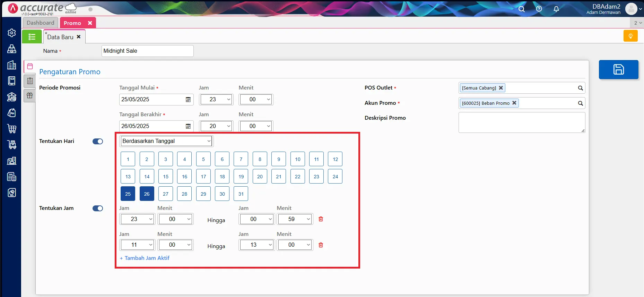
Task: Delete the 23:00 to 00:59 time row
Action: click(x=321, y=219)
